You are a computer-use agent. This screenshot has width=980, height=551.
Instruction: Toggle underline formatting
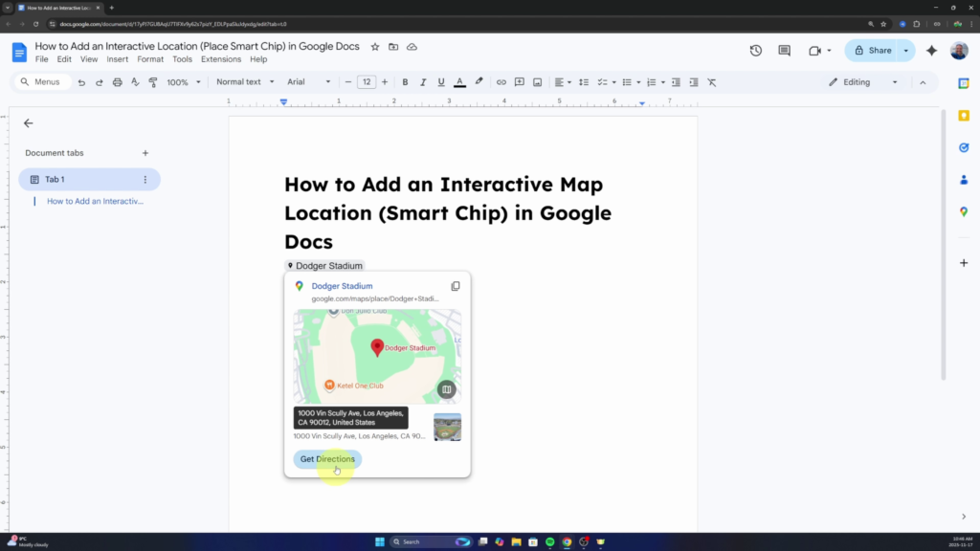click(x=440, y=81)
